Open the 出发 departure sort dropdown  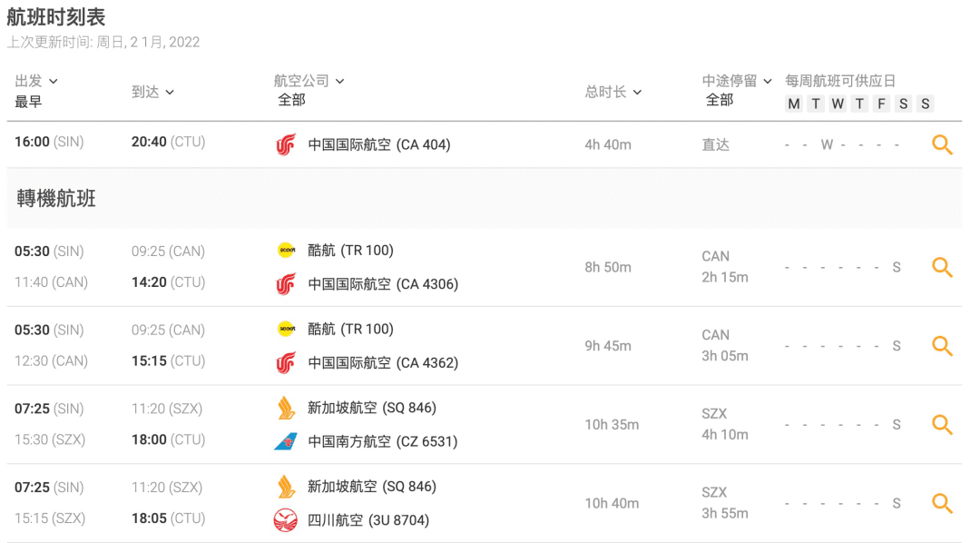coord(36,82)
